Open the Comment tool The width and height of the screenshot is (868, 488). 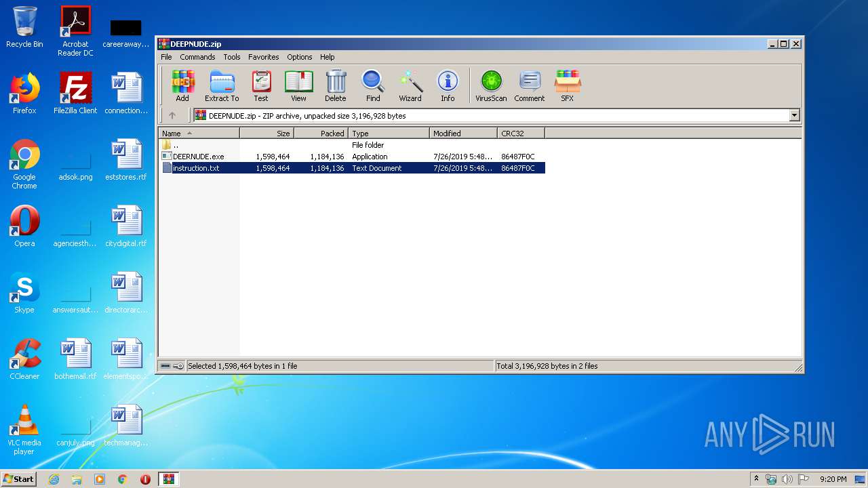[x=530, y=86]
